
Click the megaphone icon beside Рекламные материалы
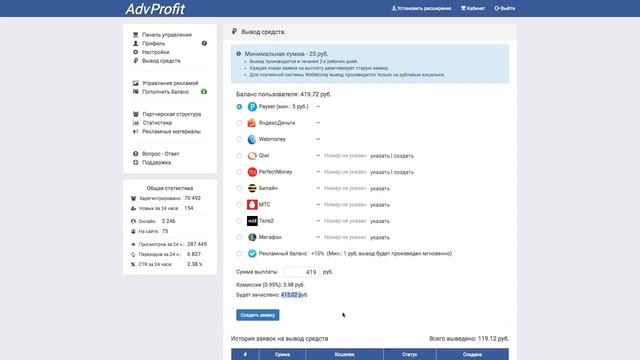tap(136, 131)
